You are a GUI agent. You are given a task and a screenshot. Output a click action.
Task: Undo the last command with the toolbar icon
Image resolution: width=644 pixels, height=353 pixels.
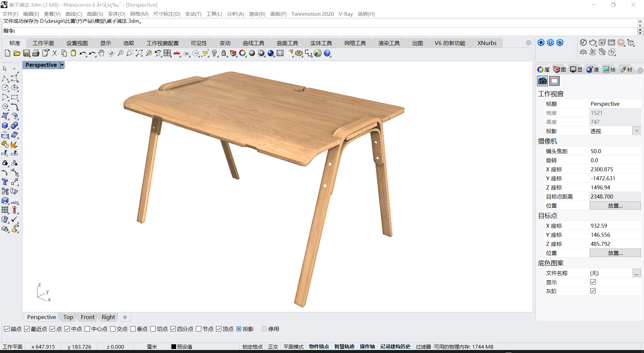click(x=83, y=53)
